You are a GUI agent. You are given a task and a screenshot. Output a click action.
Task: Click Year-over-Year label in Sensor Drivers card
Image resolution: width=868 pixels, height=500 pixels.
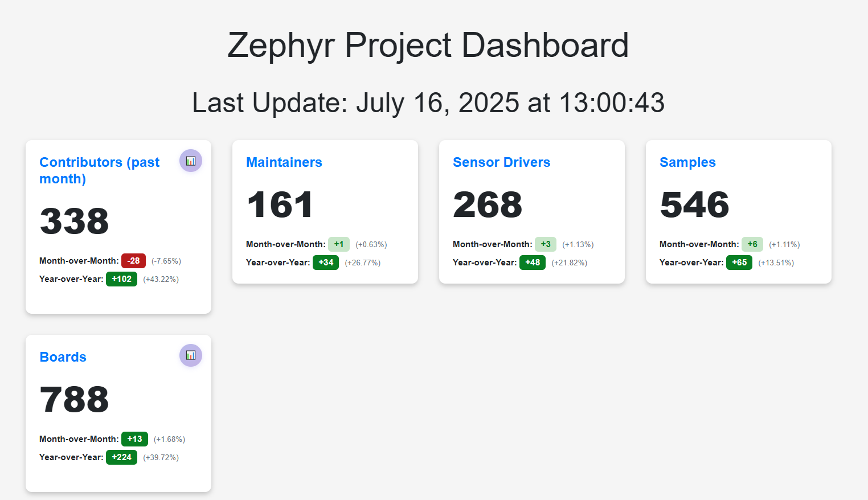pyautogui.click(x=485, y=263)
